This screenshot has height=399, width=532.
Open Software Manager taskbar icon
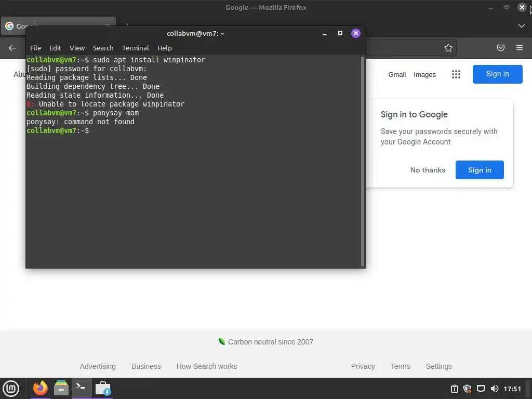pos(103,389)
